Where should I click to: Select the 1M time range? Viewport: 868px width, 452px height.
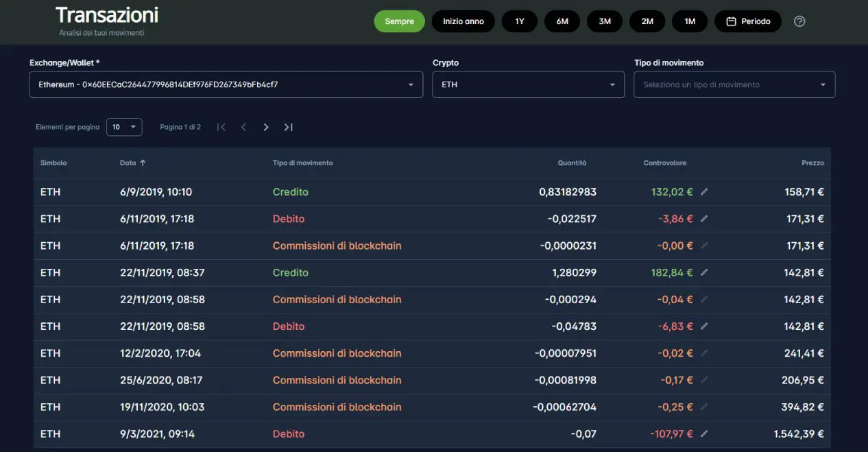pyautogui.click(x=690, y=21)
